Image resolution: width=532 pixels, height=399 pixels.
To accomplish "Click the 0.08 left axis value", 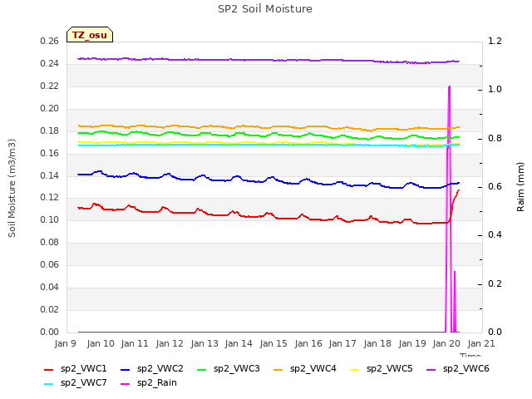I will [50, 243].
